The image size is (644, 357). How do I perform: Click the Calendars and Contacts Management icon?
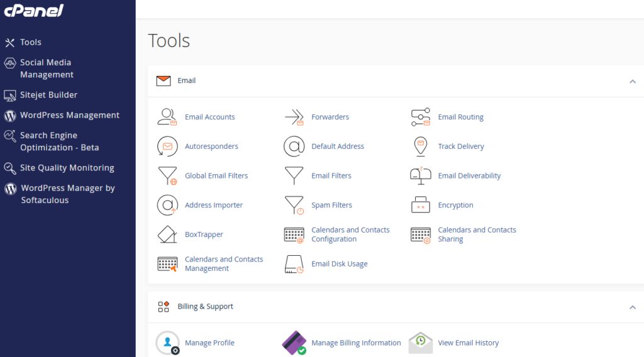(167, 264)
